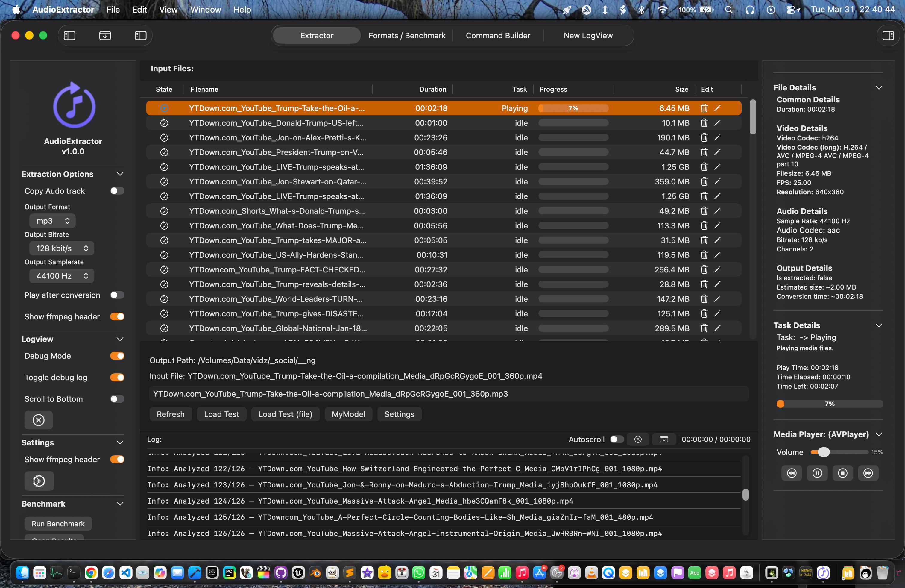Click the clear log icon beside Autoscroll
The image size is (905, 588).
[638, 439]
